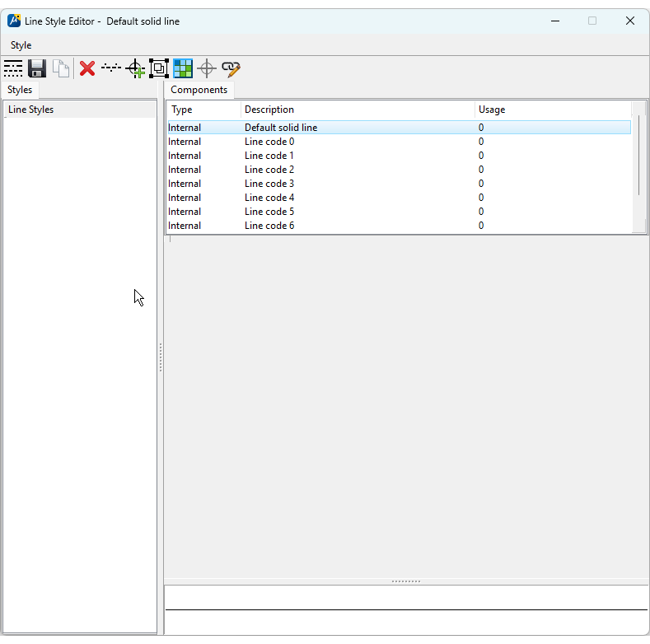The image size is (650, 644).
Task: Switch to the Styles tab
Action: pos(20,90)
